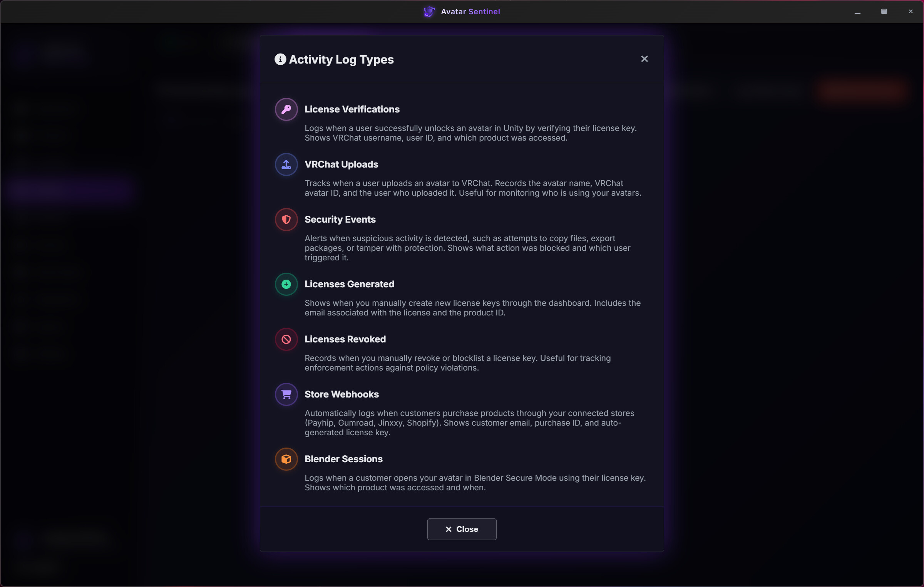Viewport: 924px width, 587px height.
Task: Click the VRChat Uploads upload icon
Action: click(286, 164)
